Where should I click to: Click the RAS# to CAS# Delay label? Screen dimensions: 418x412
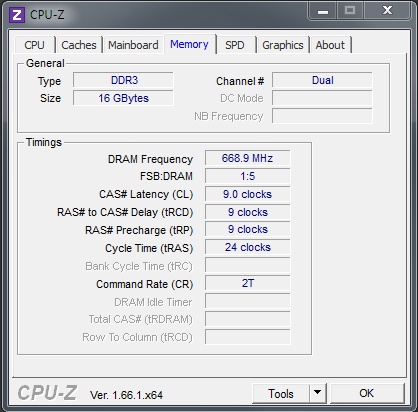[125, 212]
